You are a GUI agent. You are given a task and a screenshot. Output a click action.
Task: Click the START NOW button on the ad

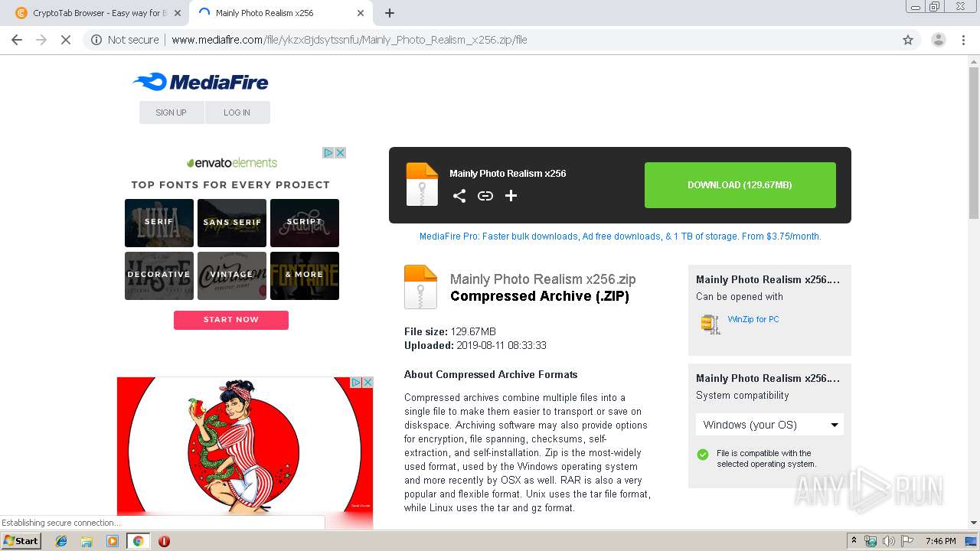click(x=231, y=320)
